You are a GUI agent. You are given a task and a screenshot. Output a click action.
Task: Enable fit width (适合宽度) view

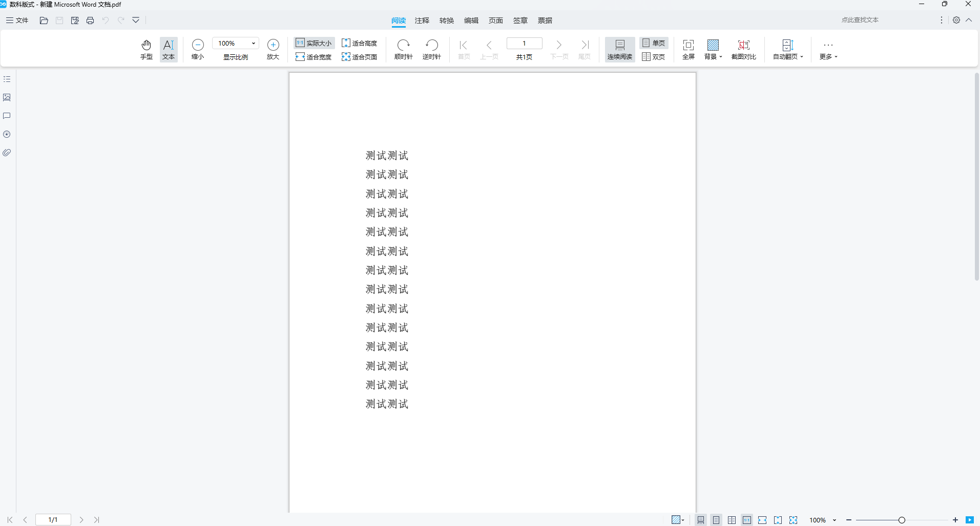[314, 57]
